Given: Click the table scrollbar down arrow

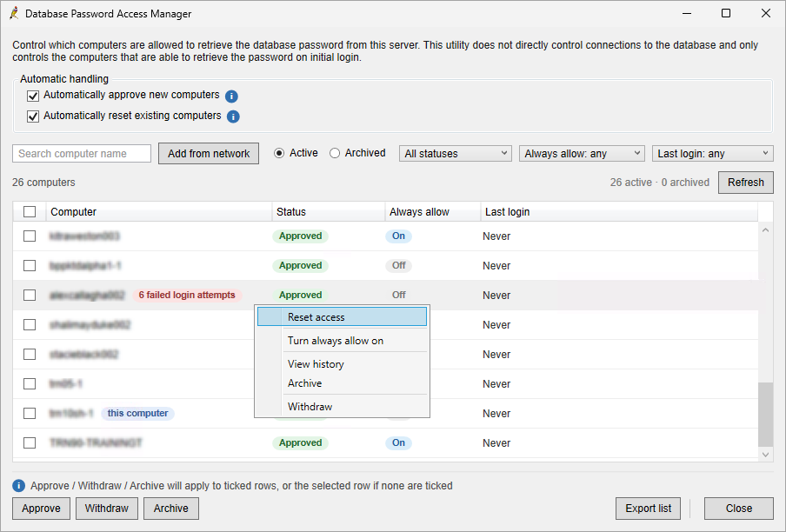Looking at the screenshot, I should (765, 455).
